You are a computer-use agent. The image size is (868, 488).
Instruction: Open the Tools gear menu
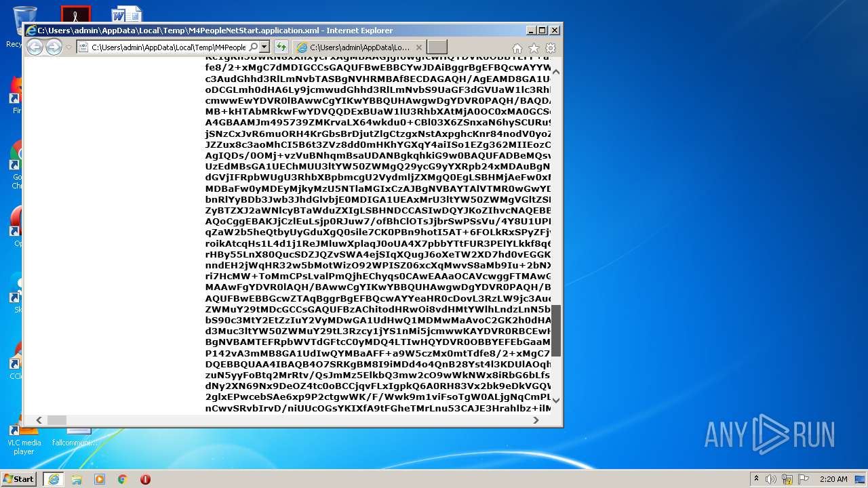(x=551, y=48)
